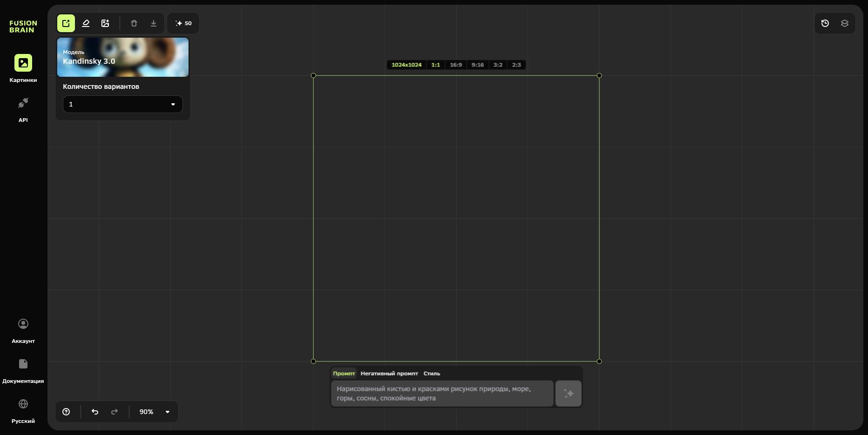The height and width of the screenshot is (435, 868).
Task: Expand the number of variants dropdown
Action: tap(123, 104)
